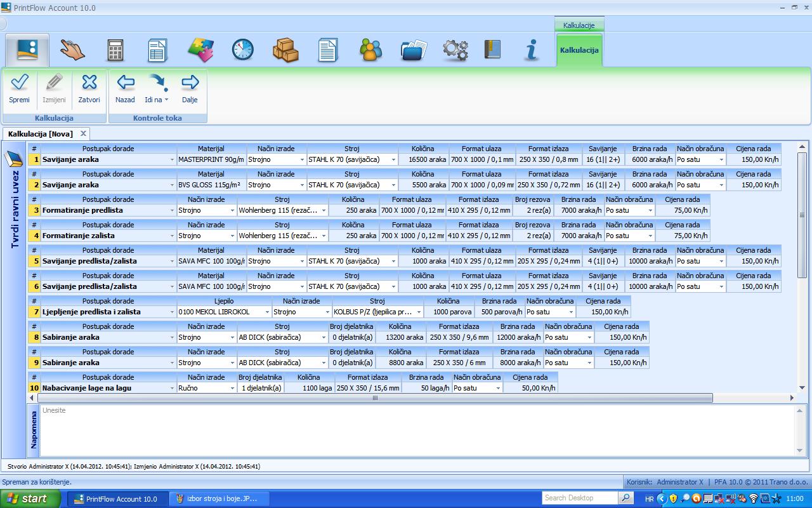Save calculation with the Spremi button
812x508 pixels.
pos(20,88)
